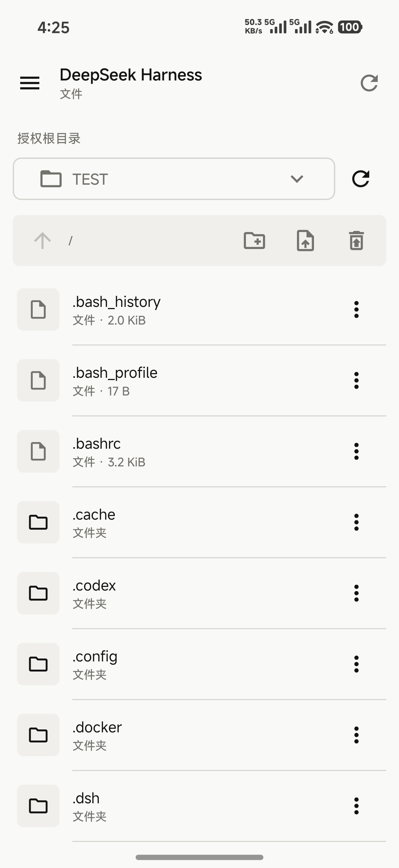Screen dimensions: 399x868
Task: Expand the TEST root directory dropdown
Action: pyautogui.click(x=174, y=178)
